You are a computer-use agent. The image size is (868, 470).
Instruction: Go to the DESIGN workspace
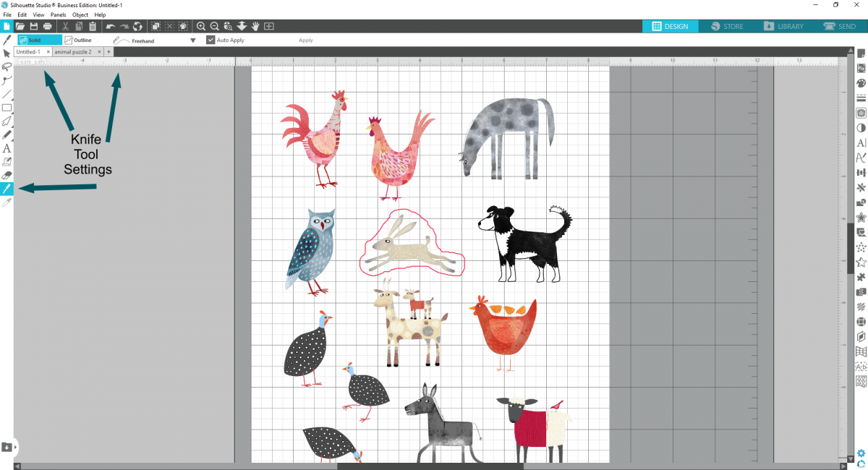[671, 26]
